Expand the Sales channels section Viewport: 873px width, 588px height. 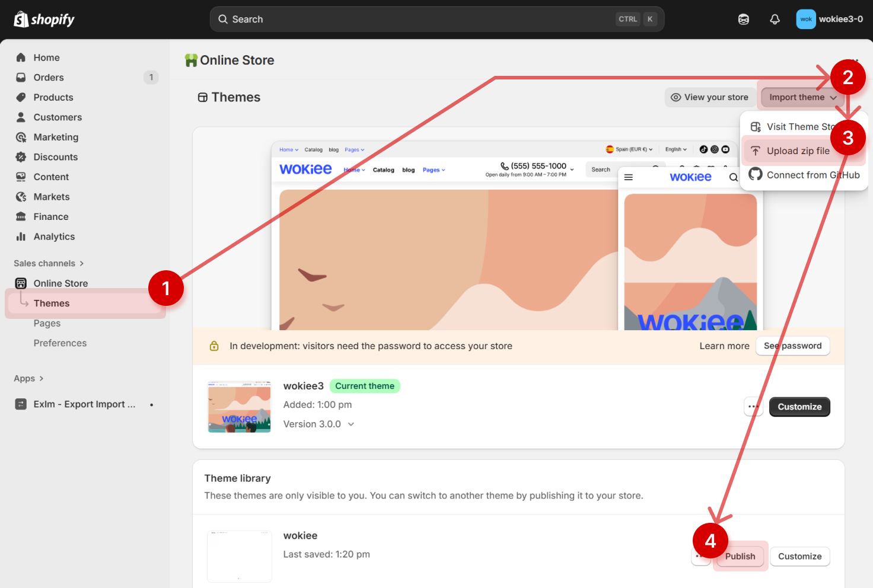49,263
